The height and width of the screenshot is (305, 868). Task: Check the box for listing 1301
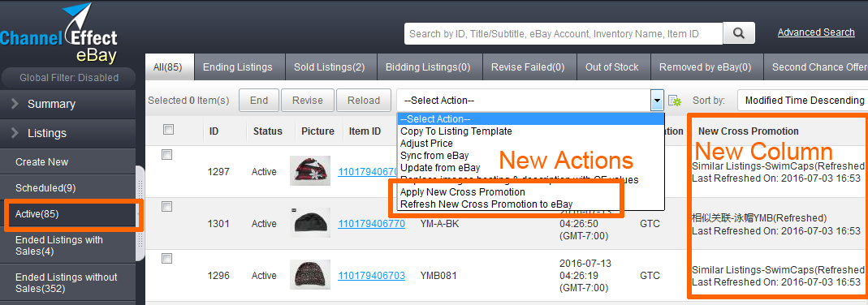(166, 207)
